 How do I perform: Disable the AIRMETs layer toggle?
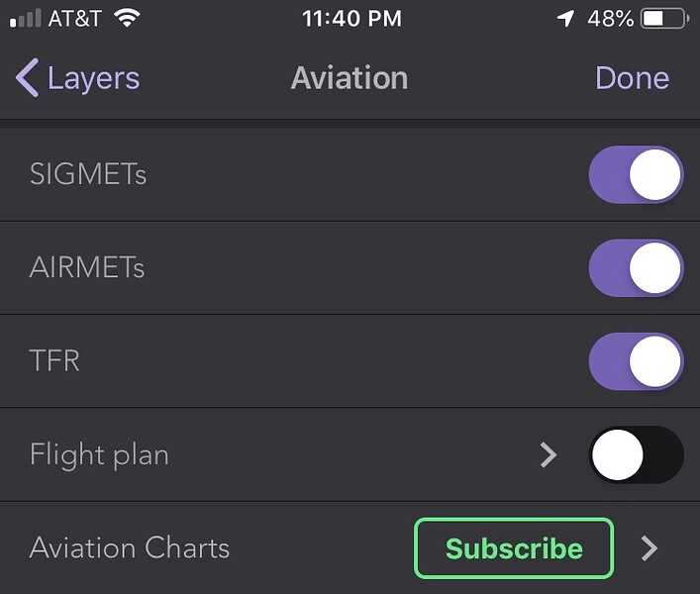point(636,268)
